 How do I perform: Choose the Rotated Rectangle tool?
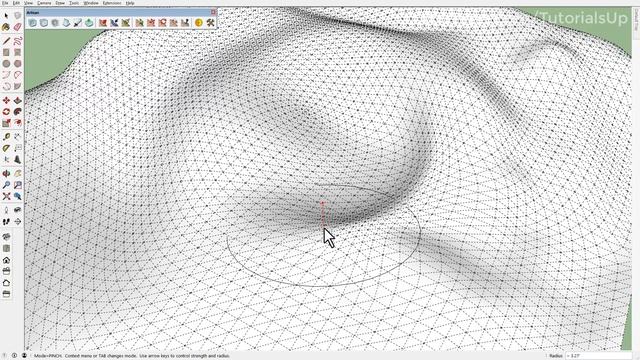coord(18,52)
